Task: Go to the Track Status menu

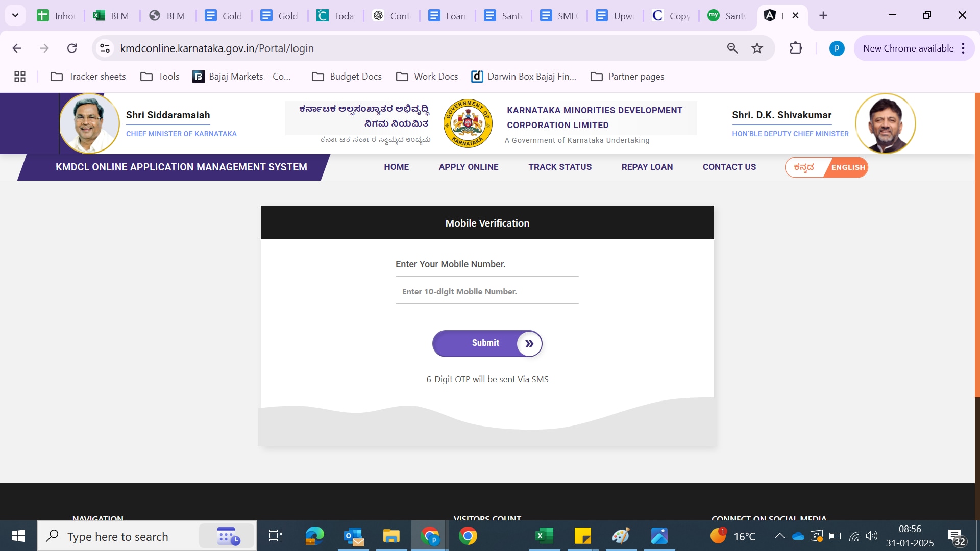Action: (559, 167)
